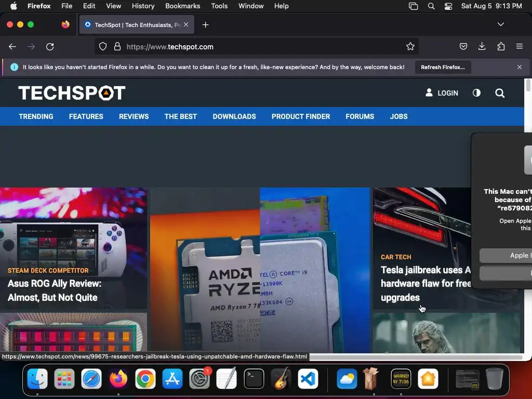Open the Firefox hamburger application menu
Image resolution: width=532 pixels, height=399 pixels.
tap(520, 46)
